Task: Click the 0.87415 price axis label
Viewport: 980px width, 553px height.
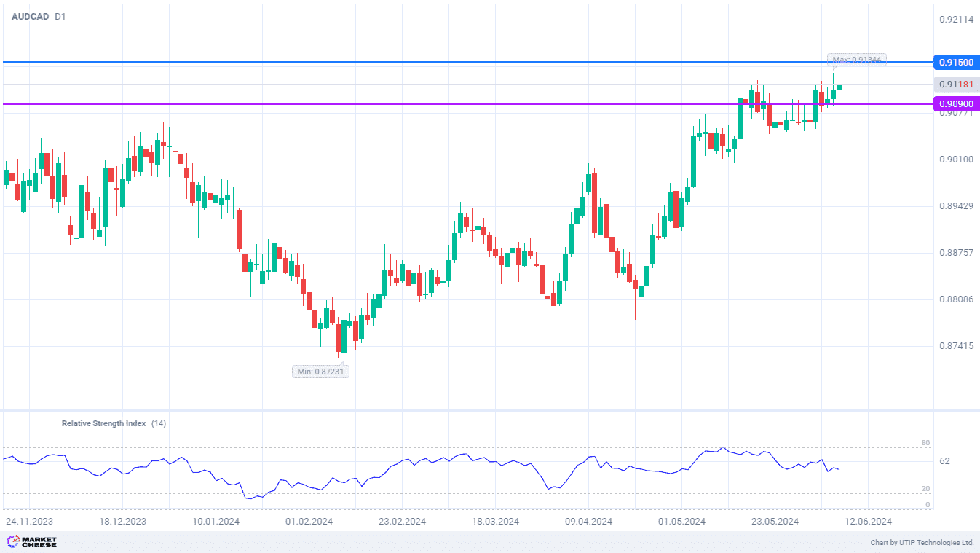Action: pyautogui.click(x=956, y=345)
